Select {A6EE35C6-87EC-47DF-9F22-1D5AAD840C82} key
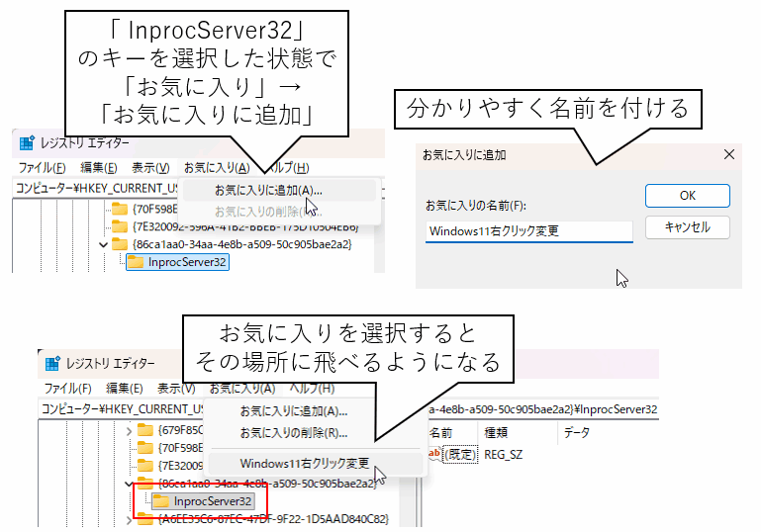This screenshot has width=761, height=532. 273,519
